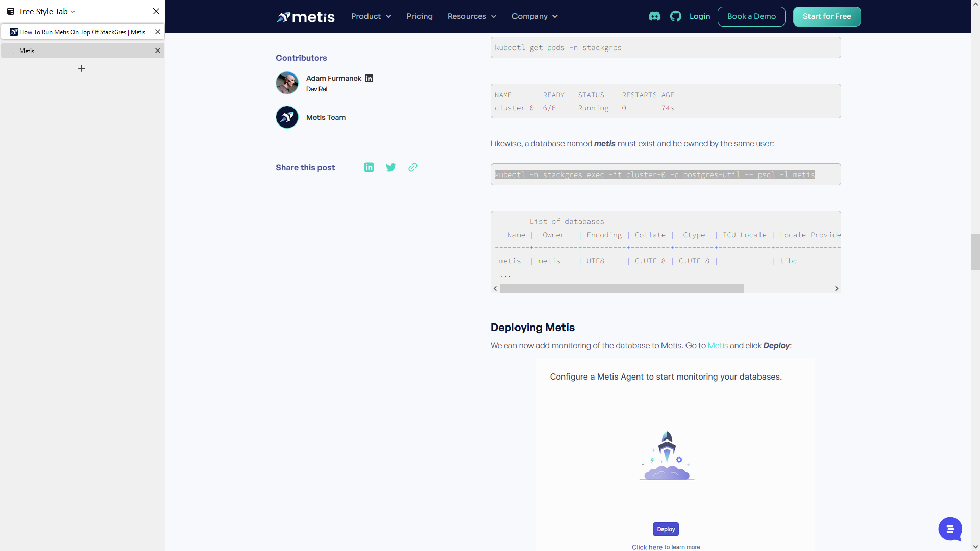Open the chat widget bubble
The image size is (980, 551).
pos(950,529)
